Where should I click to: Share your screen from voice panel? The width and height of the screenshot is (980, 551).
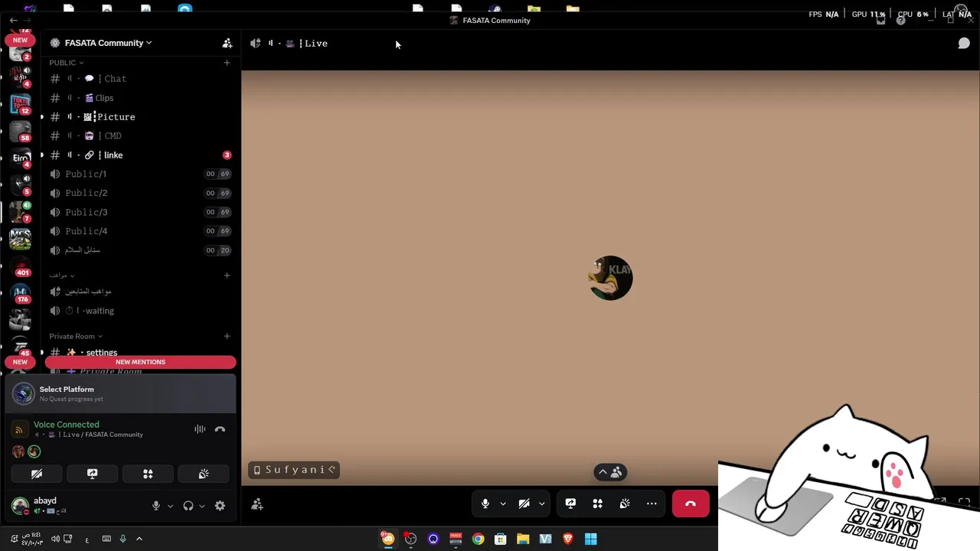pos(93,474)
